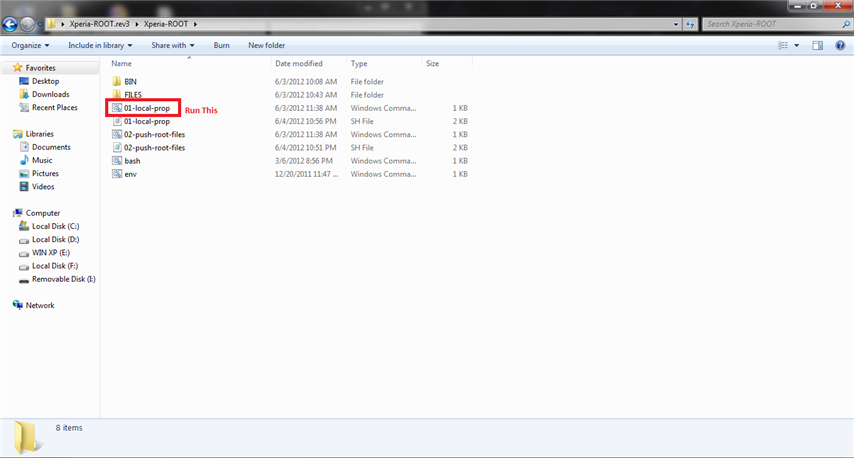Image resolution: width=854 pixels, height=458 pixels.
Task: Click the Network icon in sidebar
Action: (x=17, y=305)
